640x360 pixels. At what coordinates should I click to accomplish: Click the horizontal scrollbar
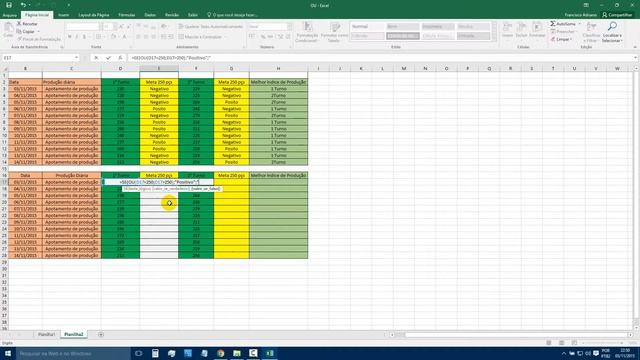point(510,335)
